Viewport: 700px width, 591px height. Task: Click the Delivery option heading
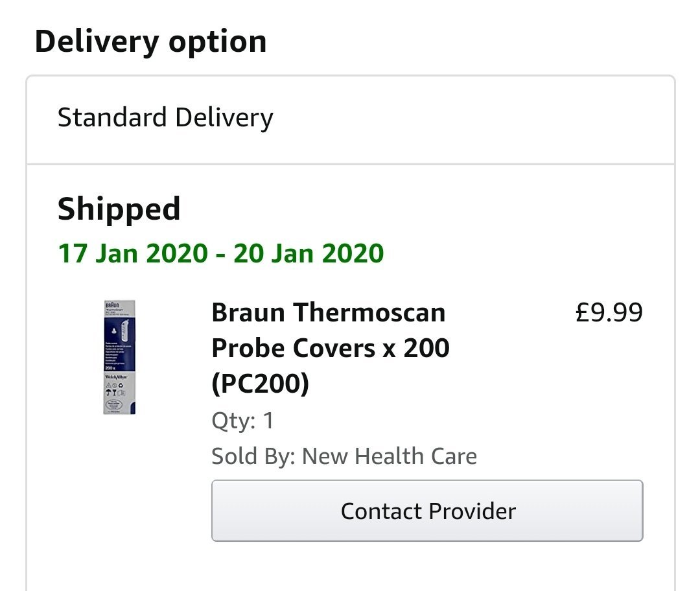[150, 41]
